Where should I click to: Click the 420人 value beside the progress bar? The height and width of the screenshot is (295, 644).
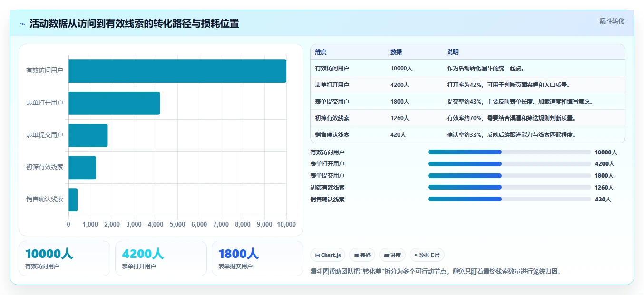[x=603, y=200]
